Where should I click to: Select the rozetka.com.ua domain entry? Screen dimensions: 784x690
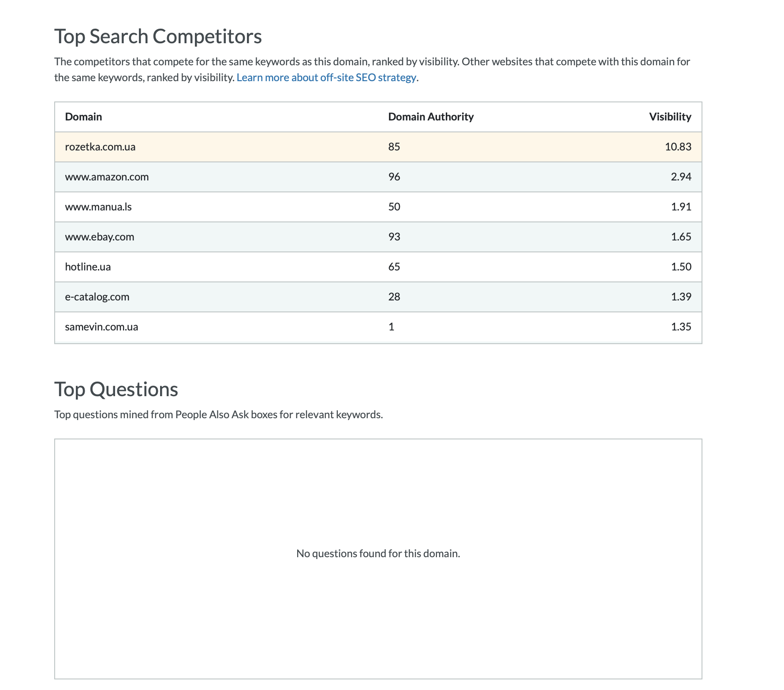coord(100,147)
